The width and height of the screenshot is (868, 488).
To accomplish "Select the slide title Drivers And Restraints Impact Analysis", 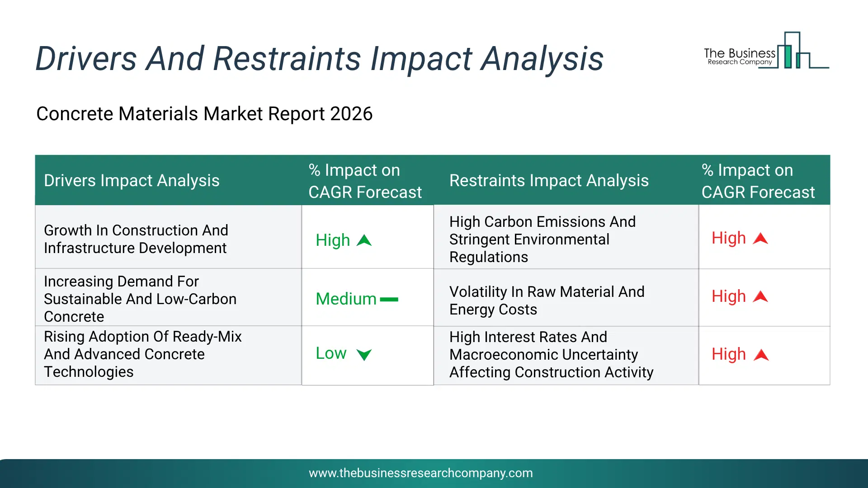I will (320, 59).
